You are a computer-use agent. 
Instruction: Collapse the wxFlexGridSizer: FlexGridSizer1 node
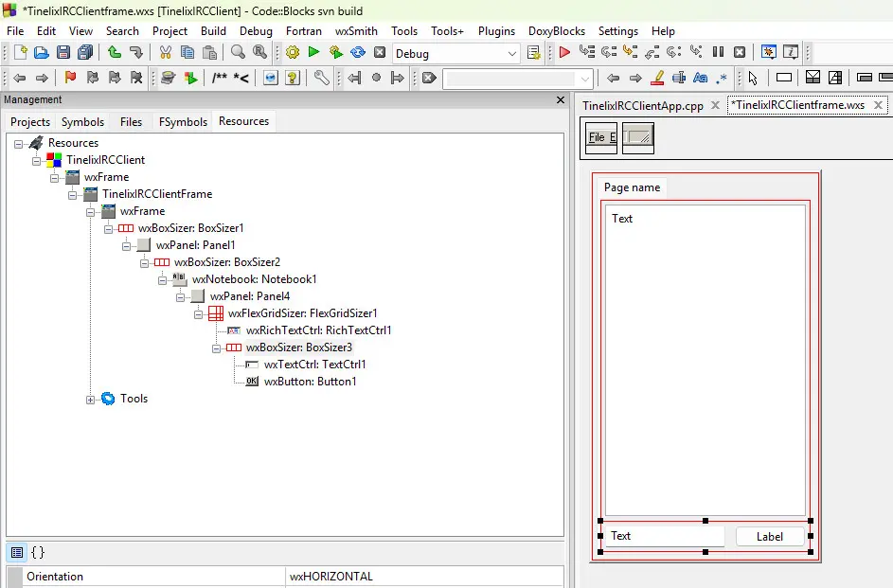198,314
